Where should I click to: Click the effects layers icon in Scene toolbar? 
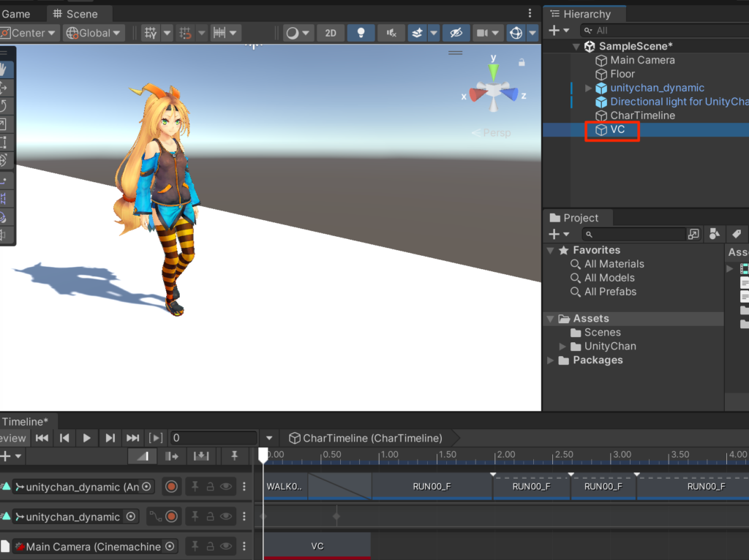click(417, 33)
